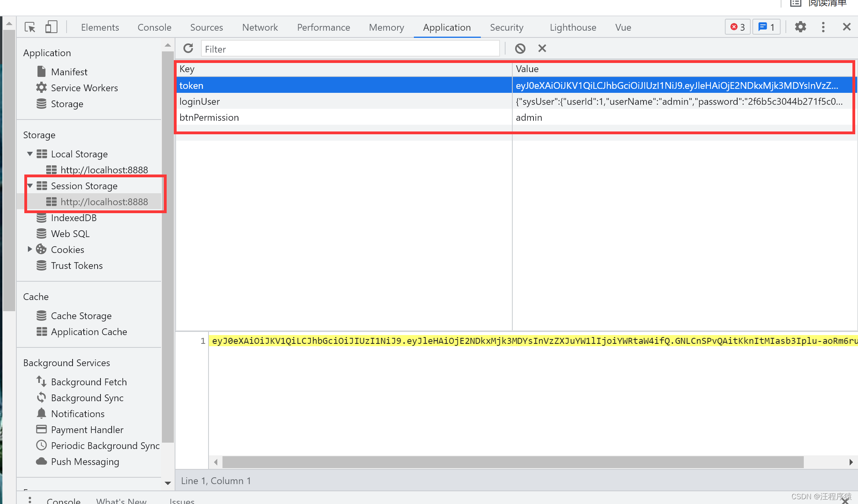Expand the Session Storage tree item
Image resolution: width=858 pixels, height=504 pixels.
[30, 185]
